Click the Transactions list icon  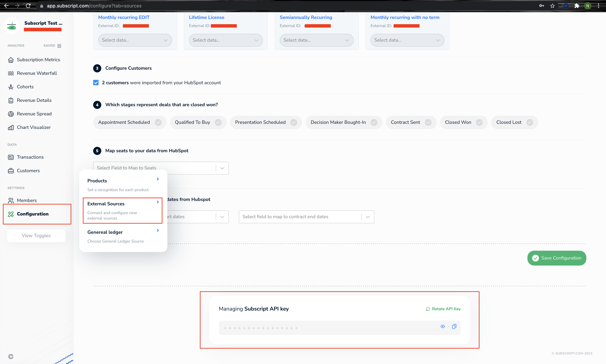11,157
